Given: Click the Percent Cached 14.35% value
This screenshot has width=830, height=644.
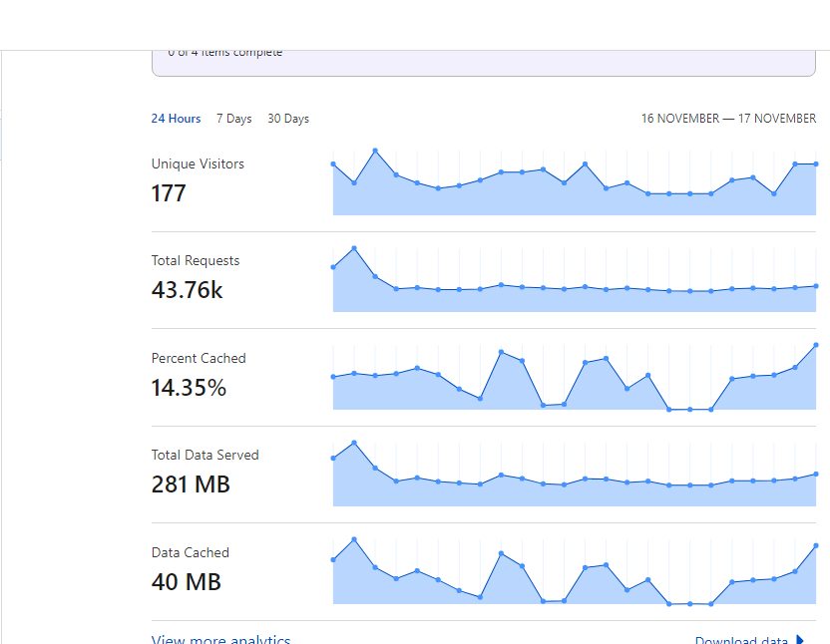Looking at the screenshot, I should point(189,388).
